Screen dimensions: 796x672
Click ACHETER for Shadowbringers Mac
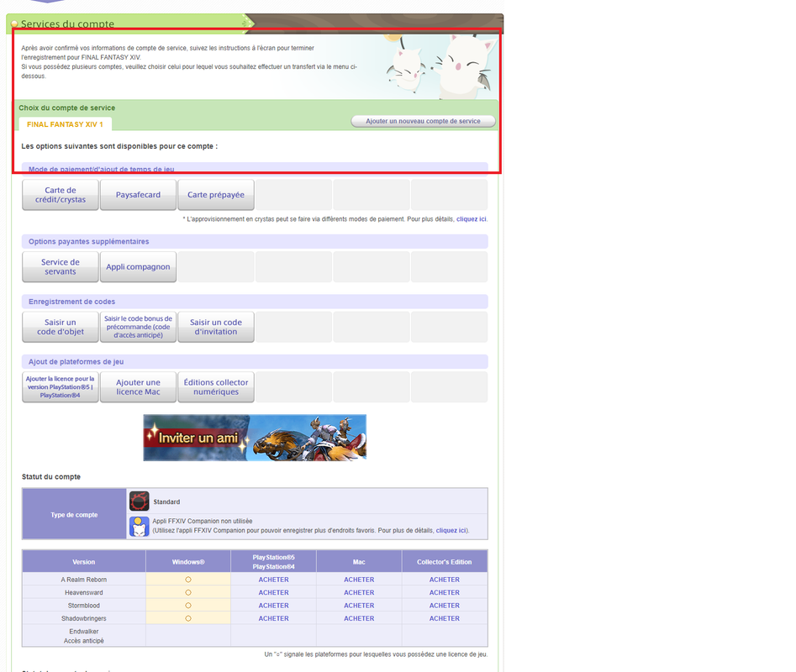[x=359, y=618]
